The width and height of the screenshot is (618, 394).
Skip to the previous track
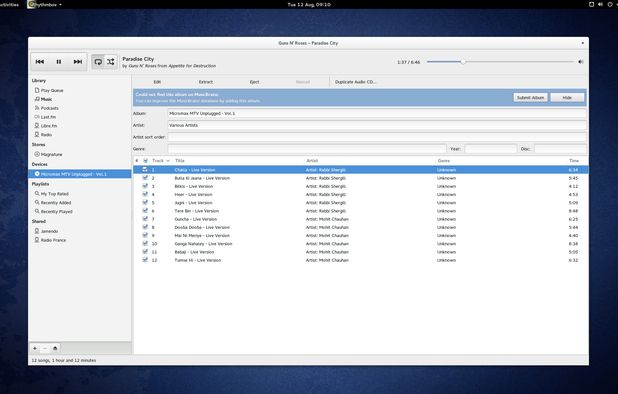[x=40, y=62]
